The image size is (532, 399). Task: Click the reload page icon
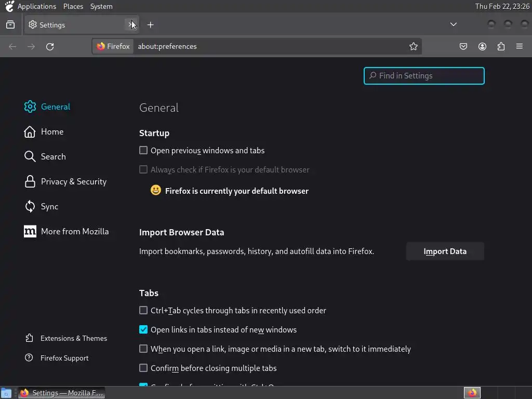[50, 47]
